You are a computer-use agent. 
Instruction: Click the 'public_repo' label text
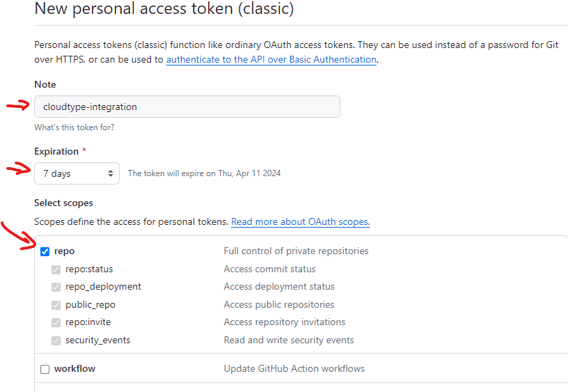point(90,305)
